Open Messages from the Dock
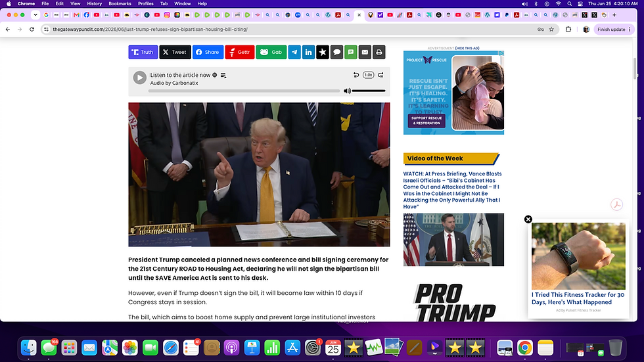This screenshot has height=362, width=644. click(x=49, y=348)
